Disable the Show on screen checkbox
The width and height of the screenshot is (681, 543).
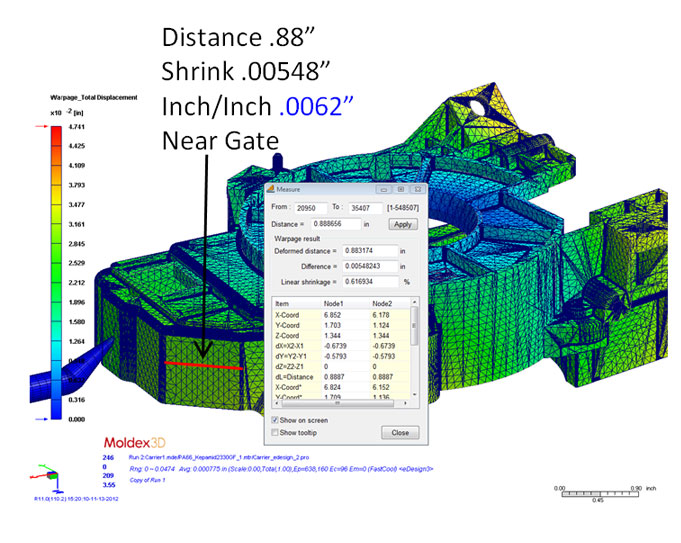276,420
